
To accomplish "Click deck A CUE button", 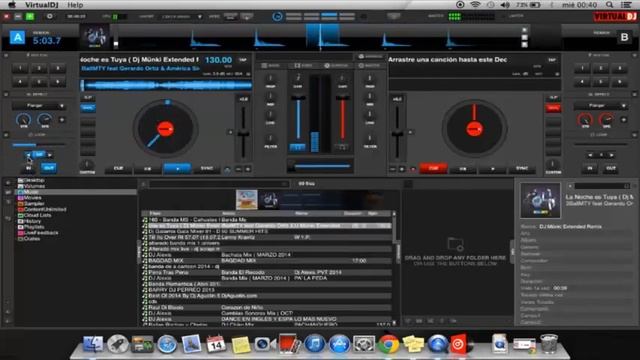I will click(118, 168).
